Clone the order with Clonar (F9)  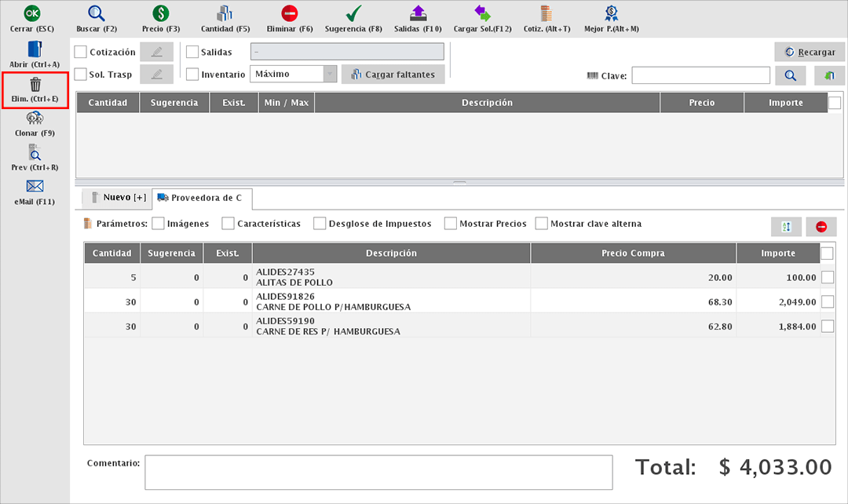click(x=35, y=119)
